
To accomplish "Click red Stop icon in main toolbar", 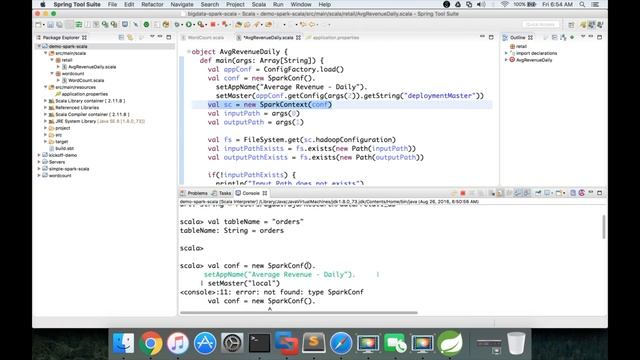I will [x=213, y=24].
